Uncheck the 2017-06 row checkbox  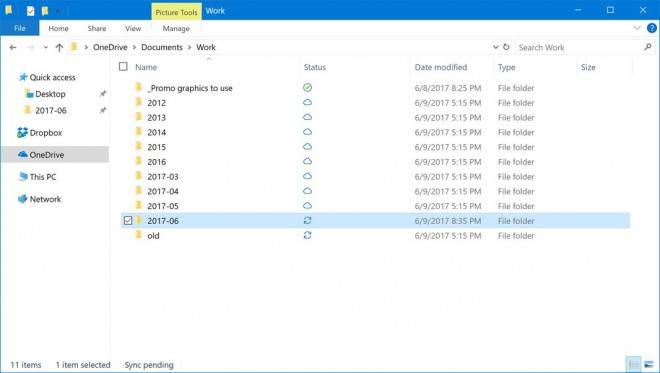click(x=128, y=221)
